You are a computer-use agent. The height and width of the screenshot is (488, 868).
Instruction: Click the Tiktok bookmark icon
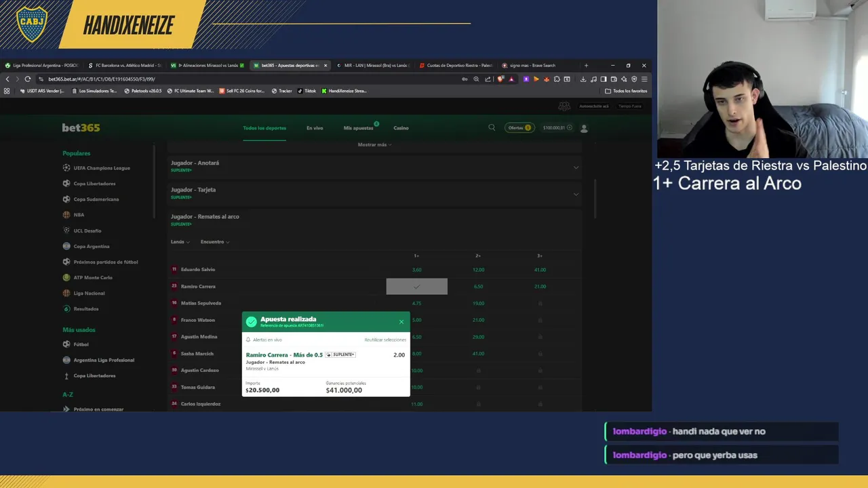(300, 91)
